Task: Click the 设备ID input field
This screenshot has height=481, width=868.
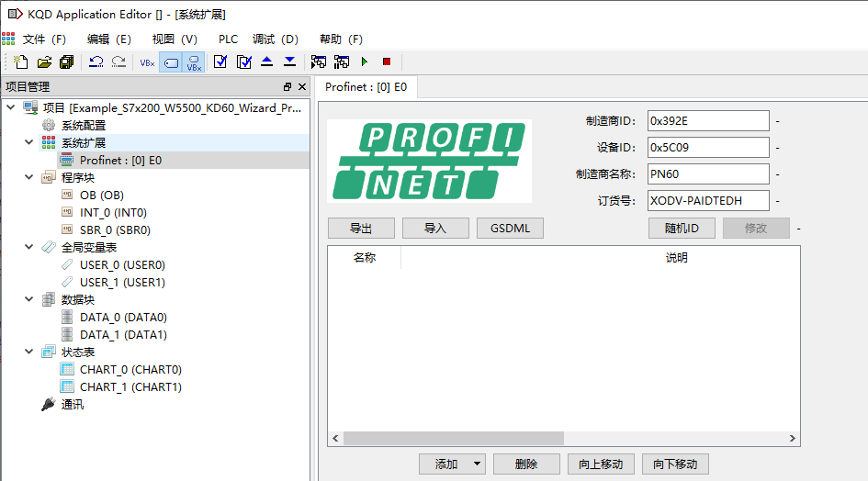Action: pyautogui.click(x=708, y=147)
